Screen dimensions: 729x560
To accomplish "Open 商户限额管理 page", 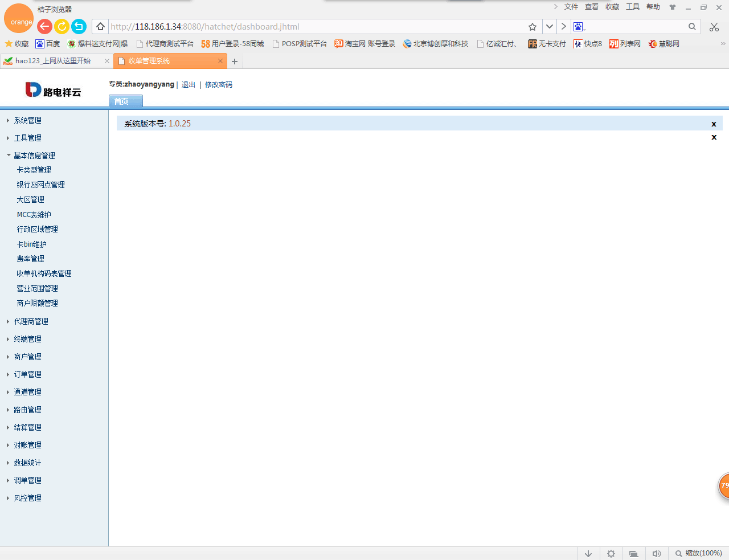I will point(38,303).
